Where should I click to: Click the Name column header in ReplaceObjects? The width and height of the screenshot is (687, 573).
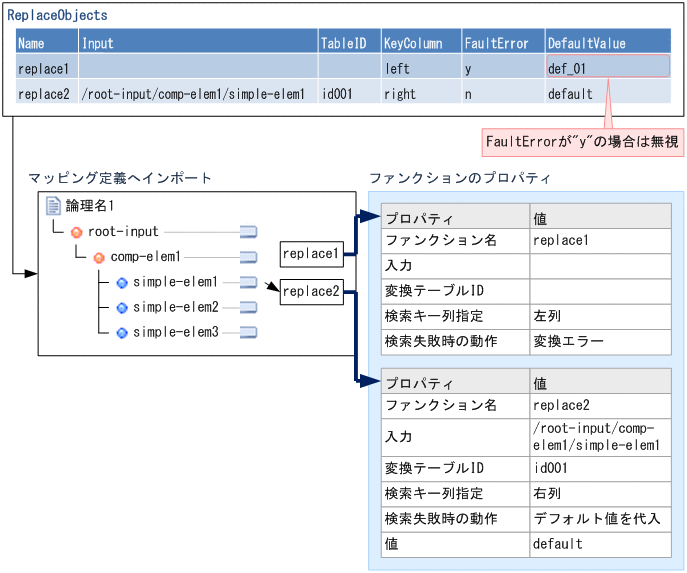(x=47, y=43)
